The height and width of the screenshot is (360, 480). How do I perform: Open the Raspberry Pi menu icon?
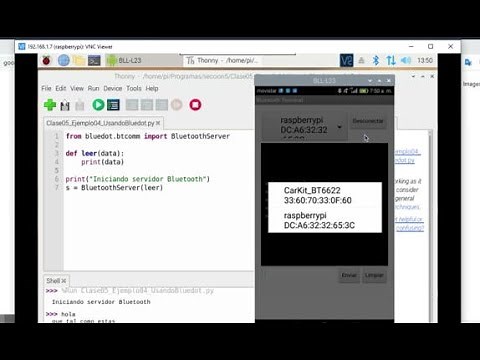point(46,60)
